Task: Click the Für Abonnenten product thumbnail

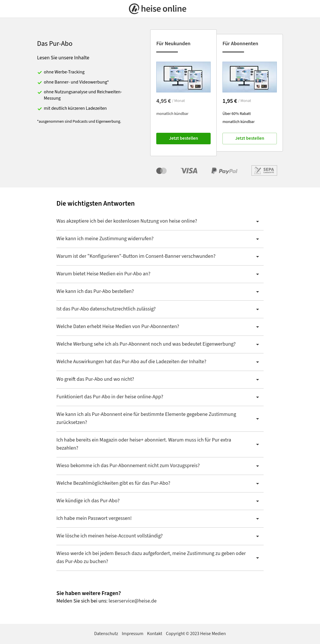Action: [x=249, y=77]
